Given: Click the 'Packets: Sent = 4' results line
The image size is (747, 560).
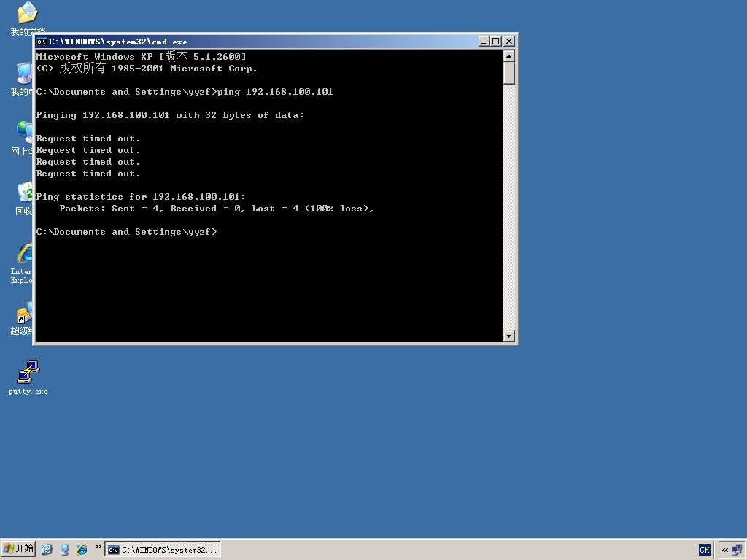Looking at the screenshot, I should (216, 209).
